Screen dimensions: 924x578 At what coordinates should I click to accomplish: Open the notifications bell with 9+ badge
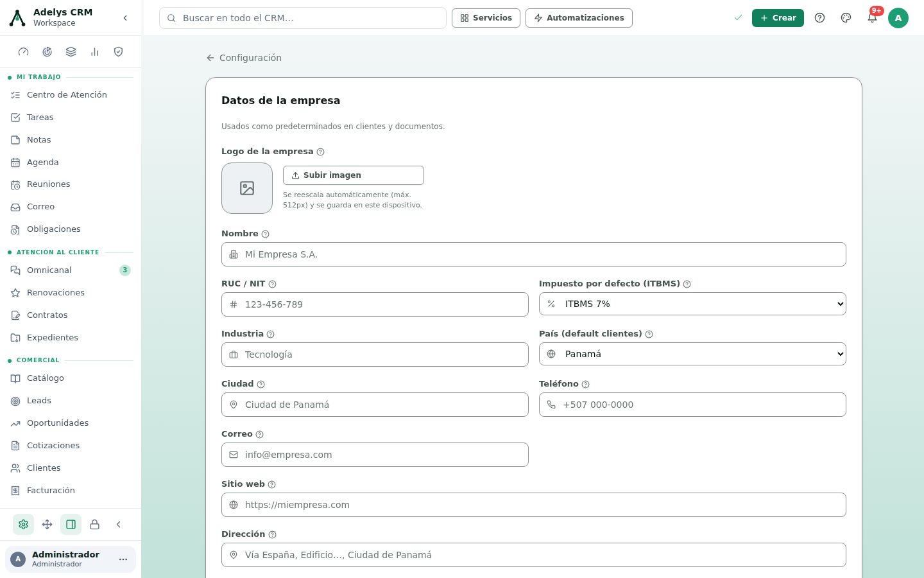click(x=872, y=18)
